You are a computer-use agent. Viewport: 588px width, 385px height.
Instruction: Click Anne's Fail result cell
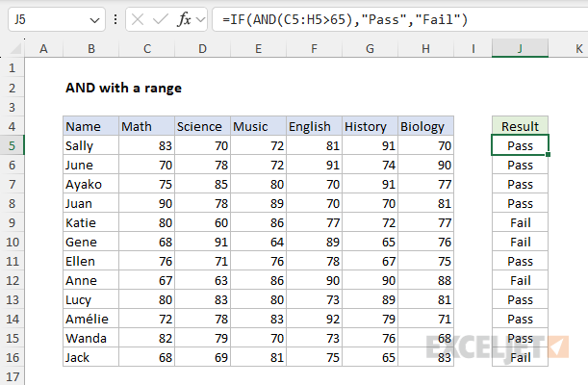tap(520, 280)
